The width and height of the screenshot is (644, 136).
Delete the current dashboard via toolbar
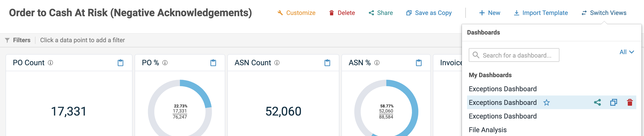(x=342, y=13)
